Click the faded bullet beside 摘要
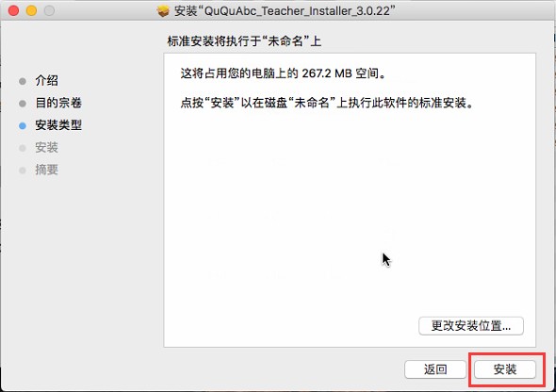This screenshot has width=556, height=392. pyautogui.click(x=23, y=171)
